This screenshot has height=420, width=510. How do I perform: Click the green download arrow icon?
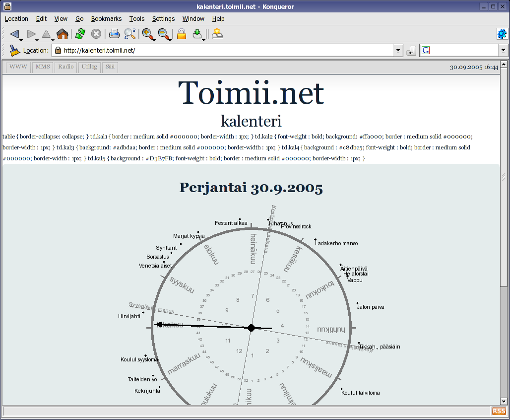click(197, 34)
